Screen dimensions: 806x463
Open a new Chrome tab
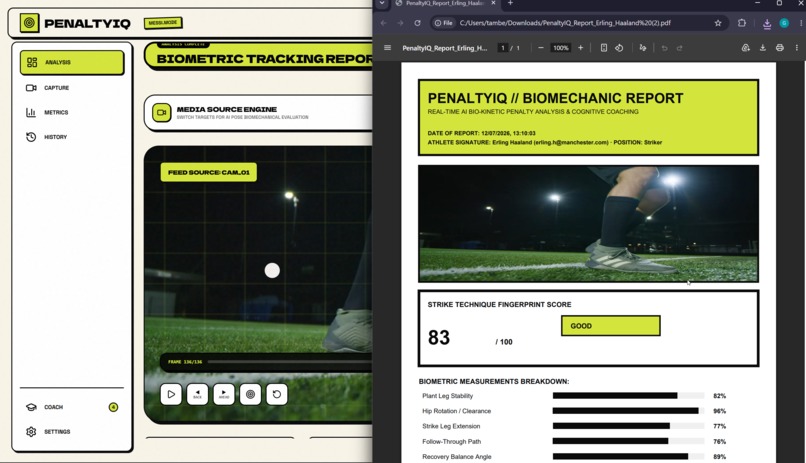[510, 3]
